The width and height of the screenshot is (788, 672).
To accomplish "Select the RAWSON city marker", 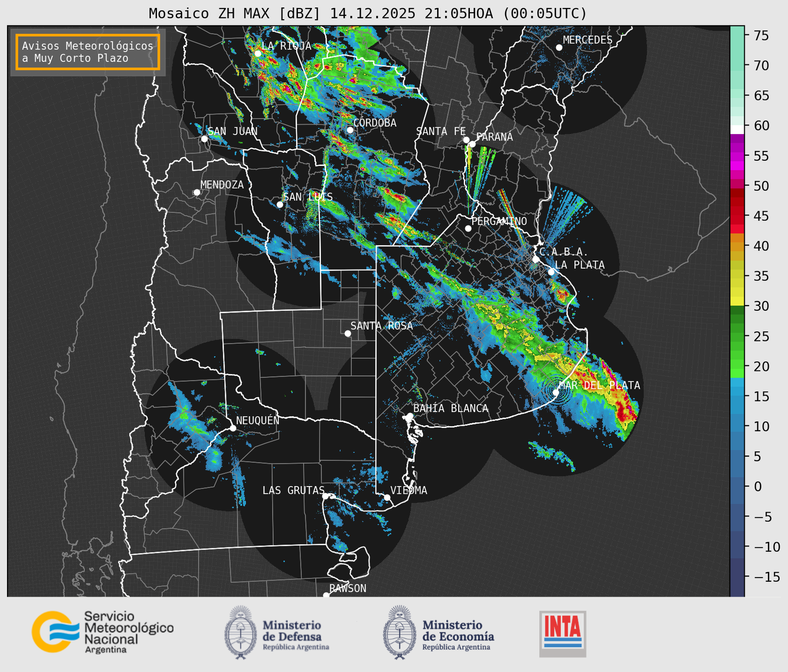I will 326,595.
